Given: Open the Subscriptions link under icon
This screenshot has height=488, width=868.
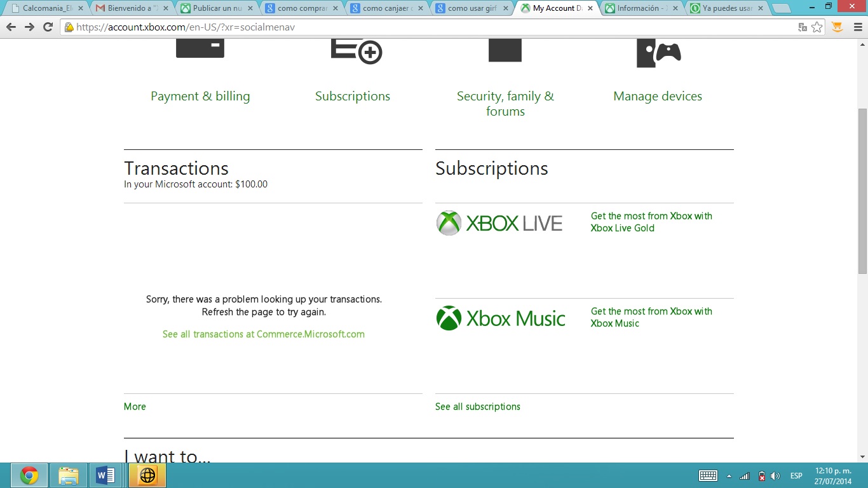Looking at the screenshot, I should pyautogui.click(x=353, y=96).
